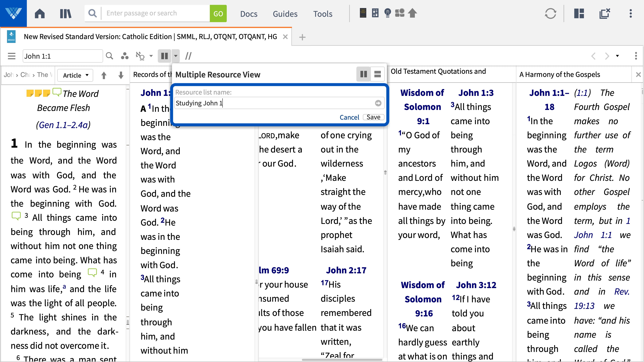Click the inline search magnifier icon
The image size is (644, 362).
[110, 56]
